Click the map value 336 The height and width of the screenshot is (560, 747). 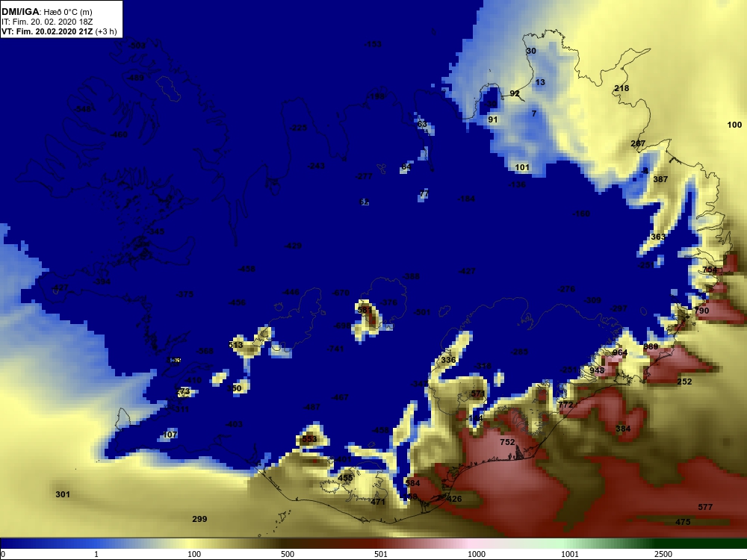(448, 360)
